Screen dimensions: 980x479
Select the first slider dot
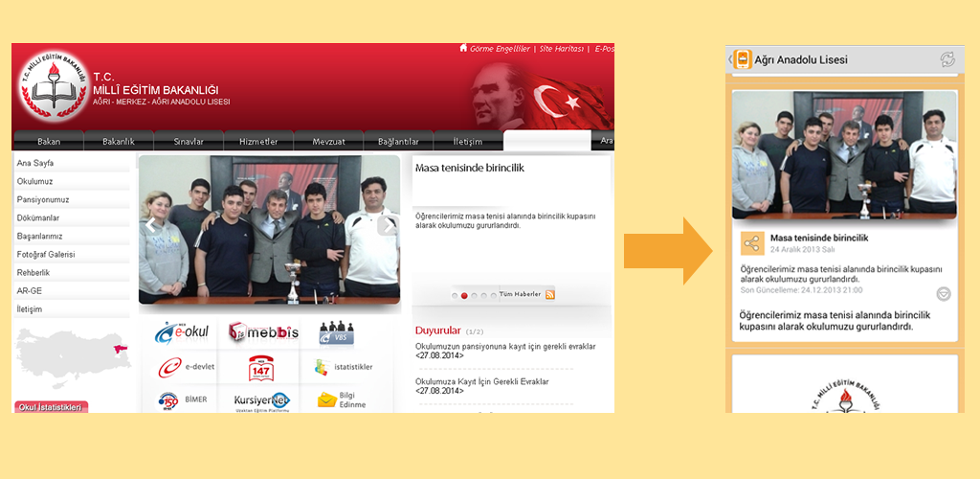click(455, 296)
